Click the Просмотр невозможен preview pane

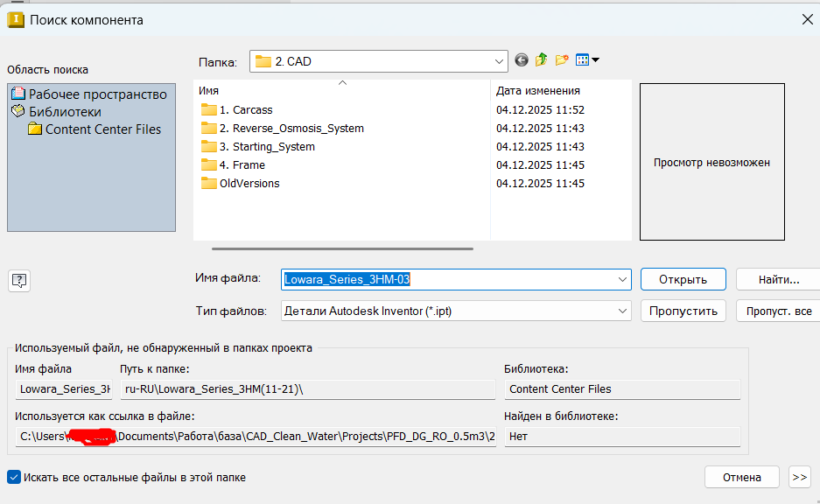(711, 162)
